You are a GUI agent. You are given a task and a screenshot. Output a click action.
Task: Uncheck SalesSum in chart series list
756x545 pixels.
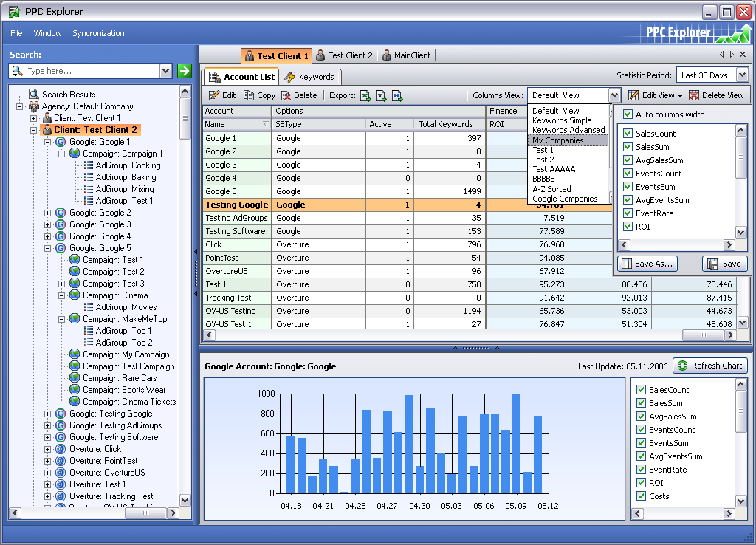point(642,403)
